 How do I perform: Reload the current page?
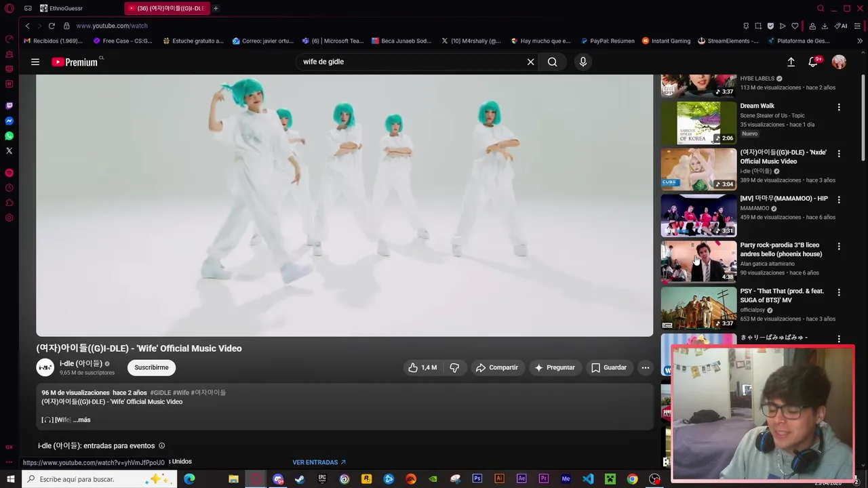pyautogui.click(x=52, y=26)
